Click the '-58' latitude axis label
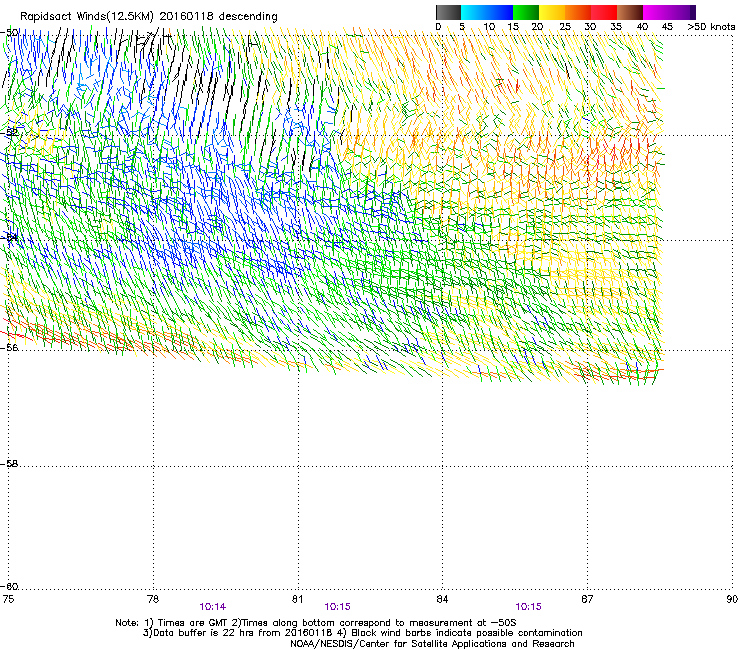This screenshot has width=740, height=650. click(x=9, y=463)
